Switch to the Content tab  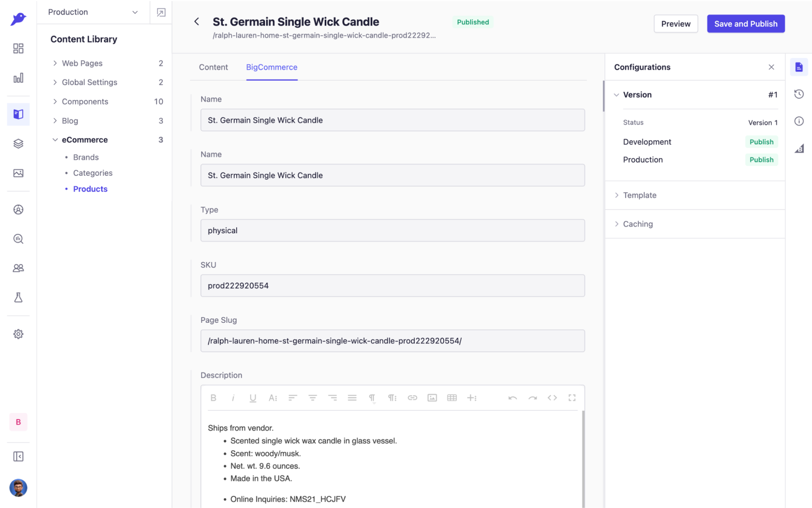coord(214,67)
